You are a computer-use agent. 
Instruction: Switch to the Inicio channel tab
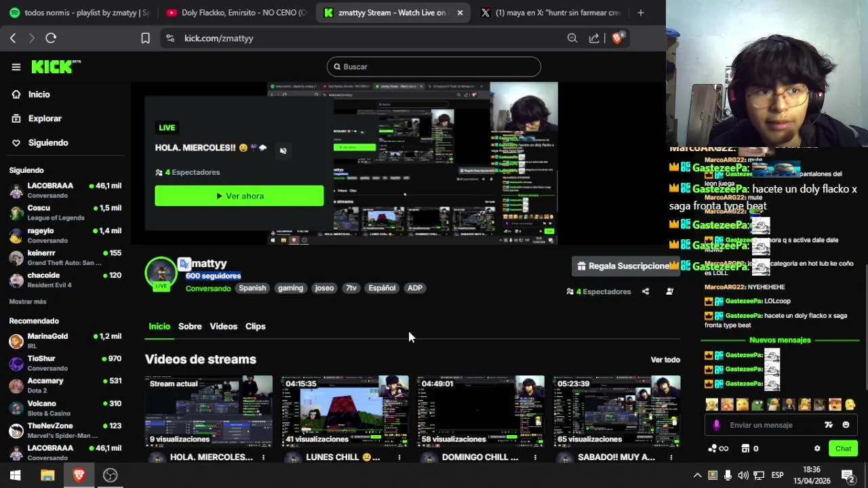[159, 327]
